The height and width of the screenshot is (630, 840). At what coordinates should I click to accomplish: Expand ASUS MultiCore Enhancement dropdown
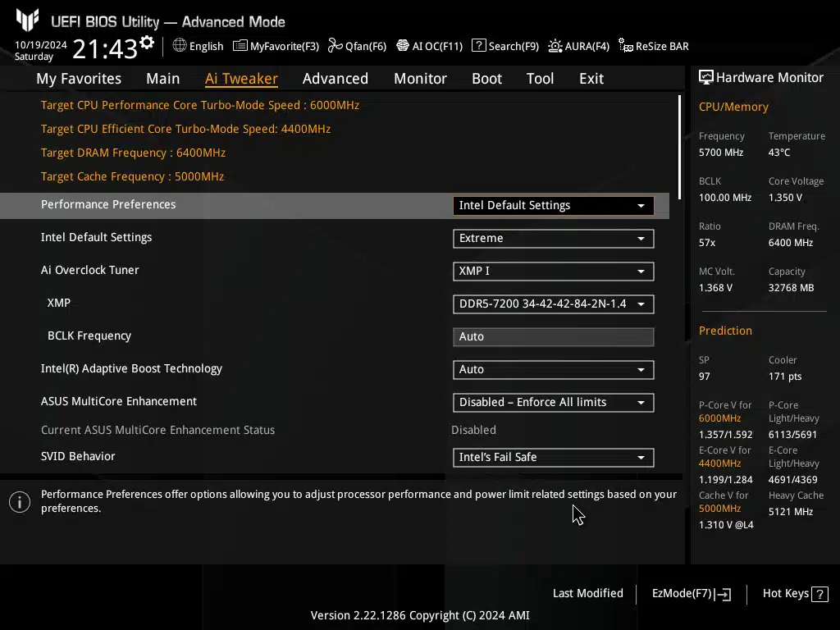[554, 402]
